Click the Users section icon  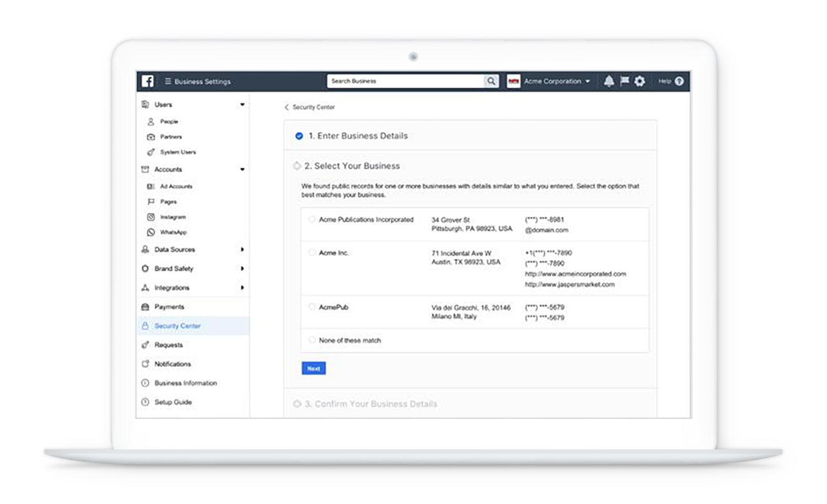click(x=145, y=104)
